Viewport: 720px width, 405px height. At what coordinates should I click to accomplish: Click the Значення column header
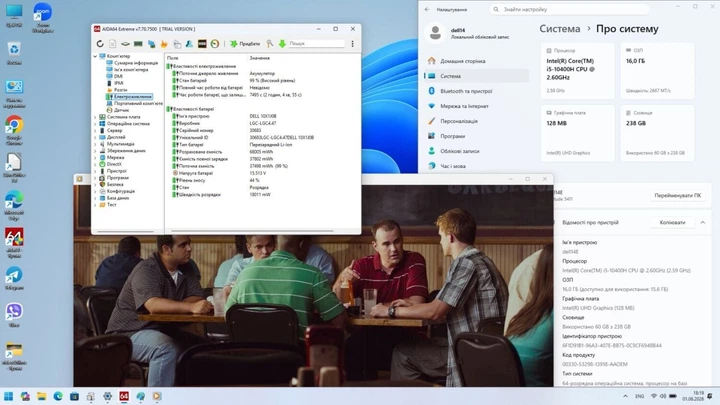click(x=260, y=58)
